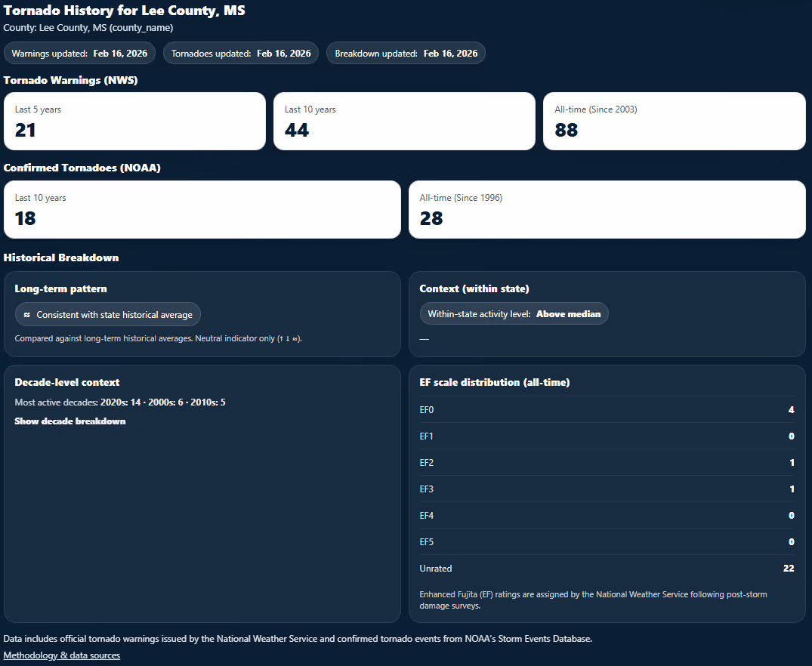Click the Enhanced Fujita ratings explanation text
Image resolution: width=812 pixels, height=666 pixels.
tap(593, 600)
